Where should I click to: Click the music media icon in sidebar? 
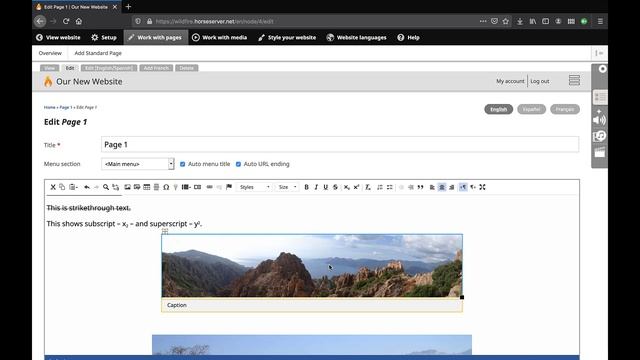(599, 136)
